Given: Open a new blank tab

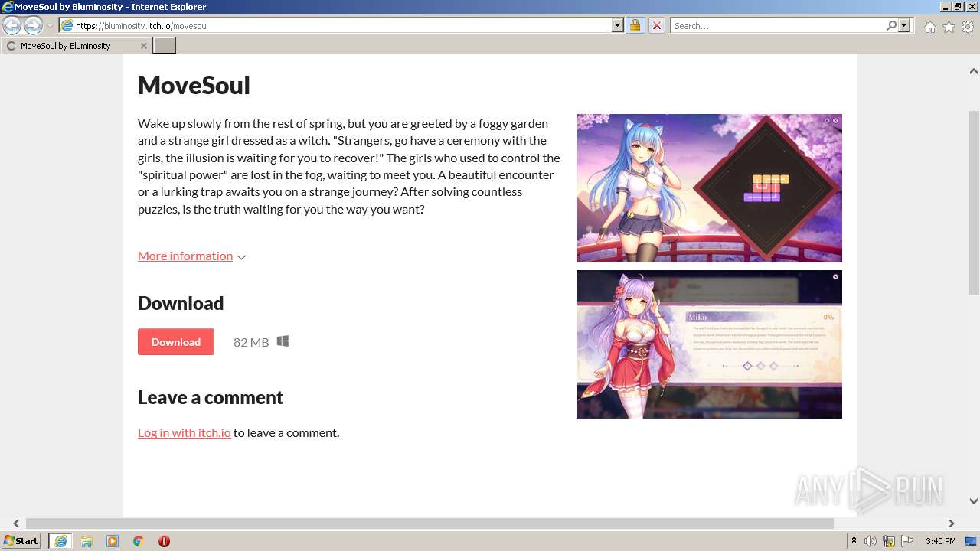Looking at the screenshot, I should click(x=165, y=46).
